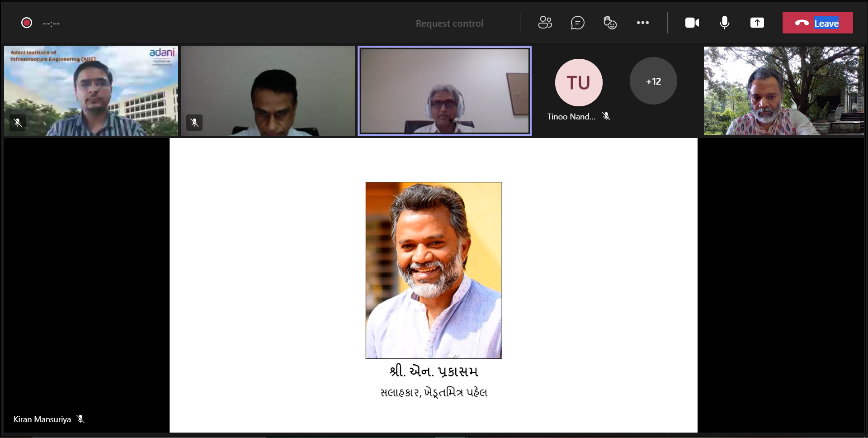
Task: Click the portrait photo in shared slide
Action: coord(434,270)
